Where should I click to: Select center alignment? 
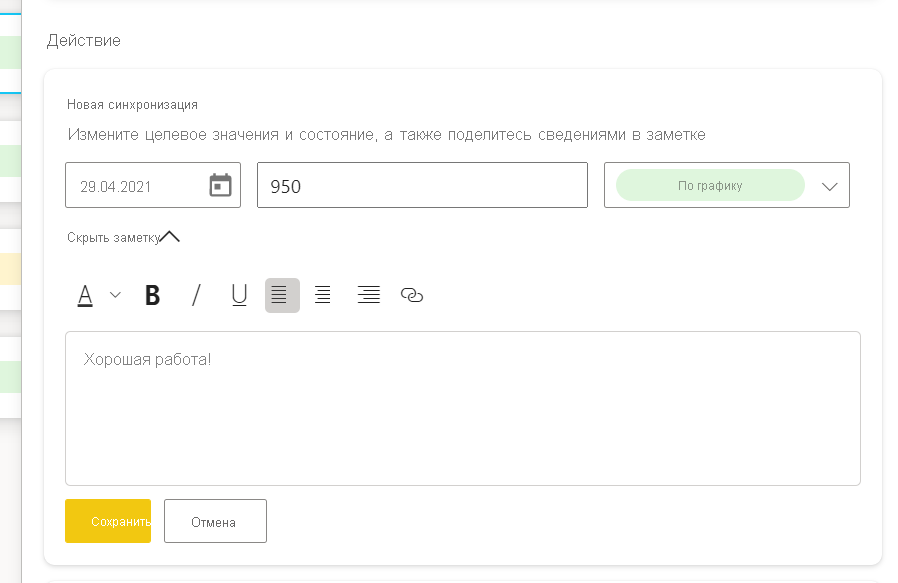coord(323,296)
